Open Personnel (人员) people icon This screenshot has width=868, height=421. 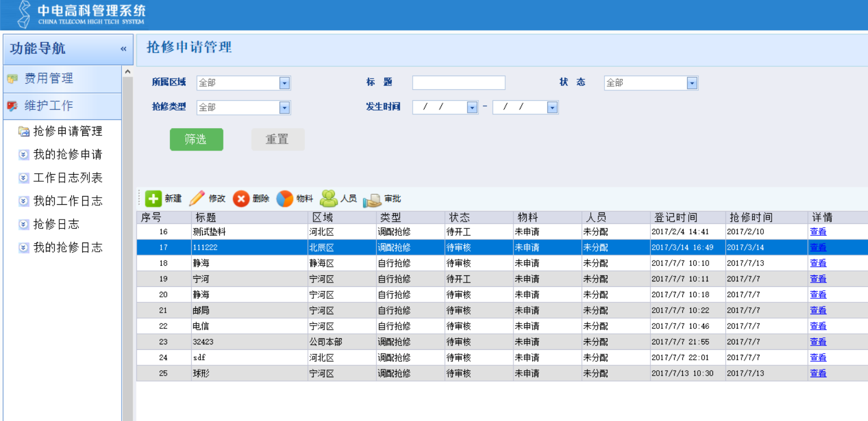click(329, 199)
